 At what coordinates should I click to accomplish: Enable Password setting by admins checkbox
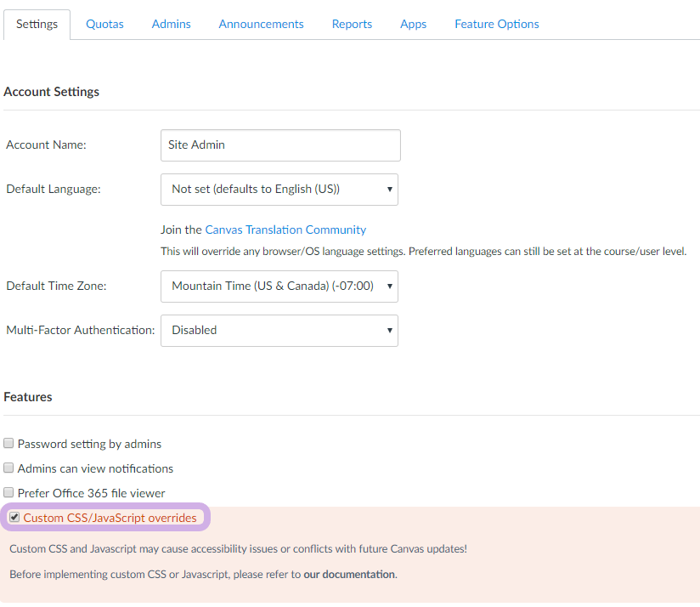[8, 444]
